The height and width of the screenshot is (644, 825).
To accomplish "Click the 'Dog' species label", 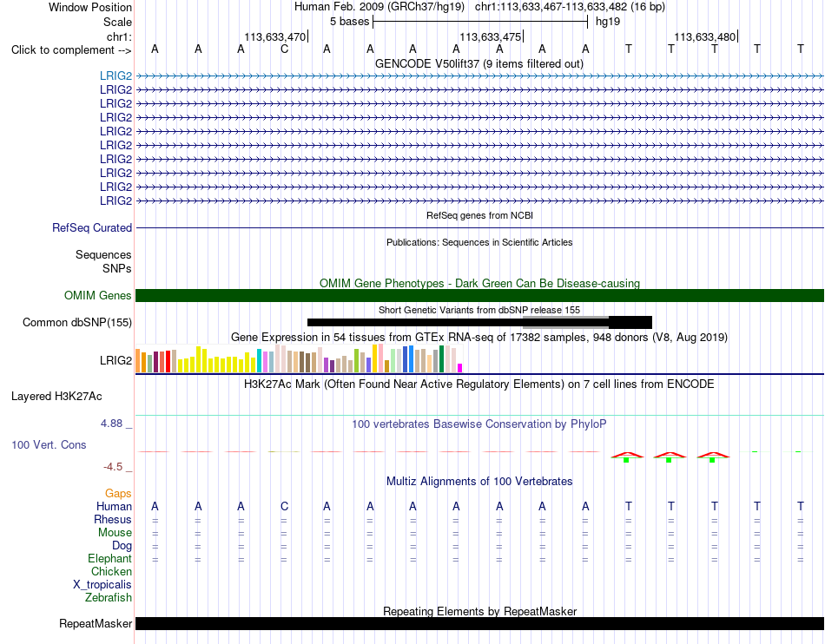I will (122, 546).
